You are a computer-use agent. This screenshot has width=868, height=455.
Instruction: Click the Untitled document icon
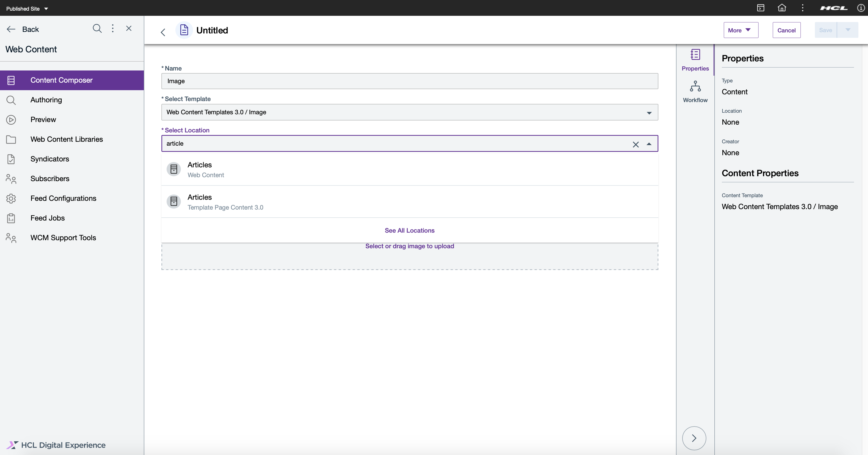pyautogui.click(x=184, y=30)
